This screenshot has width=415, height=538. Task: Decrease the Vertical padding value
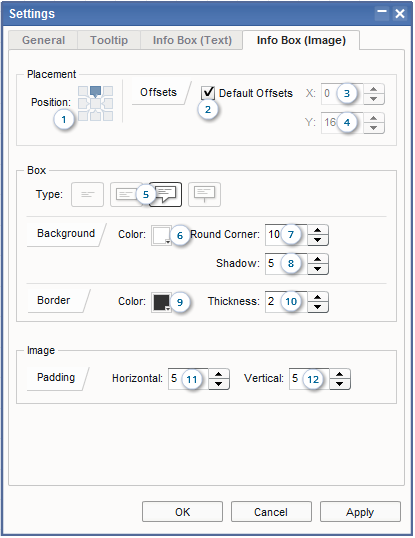[340, 384]
